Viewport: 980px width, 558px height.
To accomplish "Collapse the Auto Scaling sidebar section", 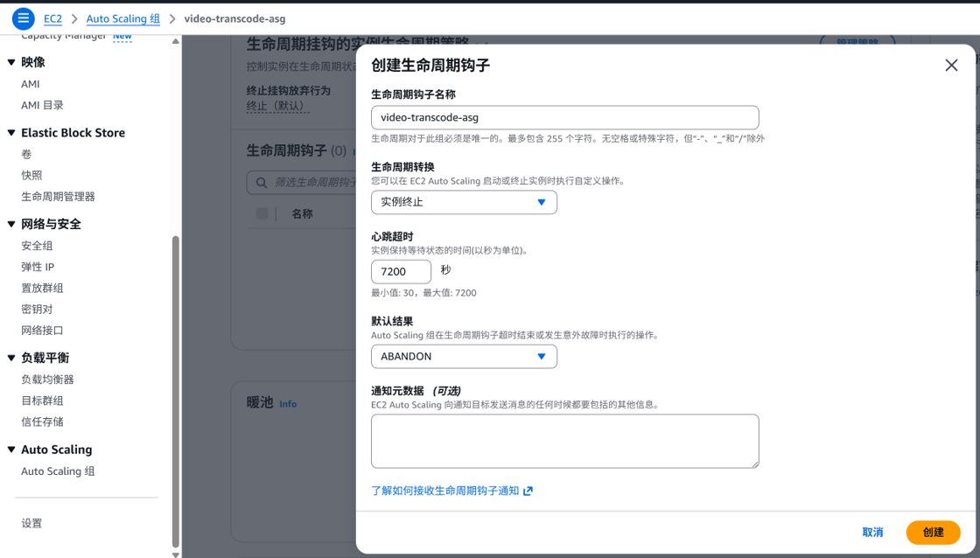I will (11, 450).
